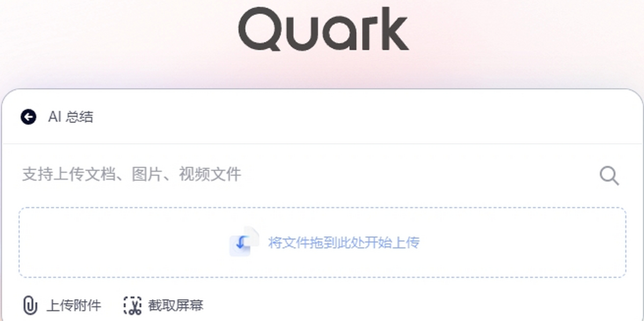The image size is (644, 321).
Task: Click the AI 总结 header label
Action: click(x=70, y=116)
